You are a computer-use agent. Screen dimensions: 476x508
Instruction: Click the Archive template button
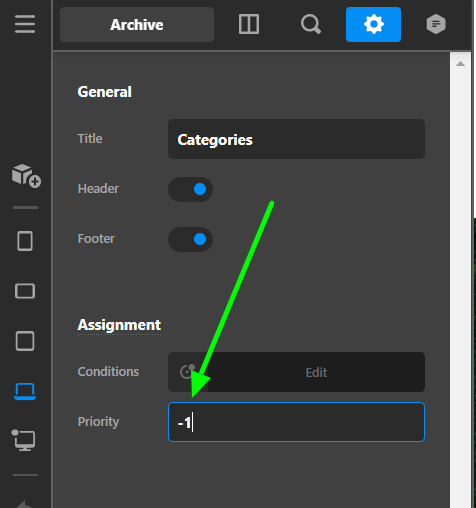click(x=137, y=24)
